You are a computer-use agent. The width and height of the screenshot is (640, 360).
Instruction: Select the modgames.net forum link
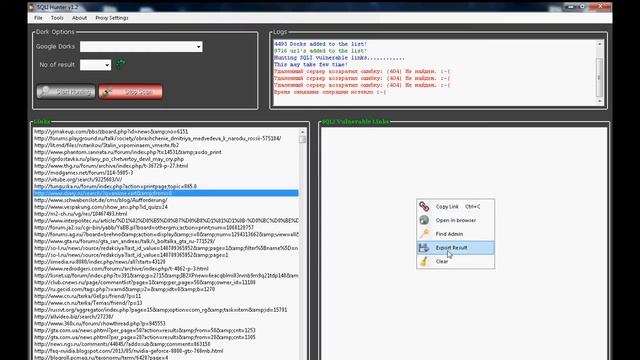tap(166, 173)
